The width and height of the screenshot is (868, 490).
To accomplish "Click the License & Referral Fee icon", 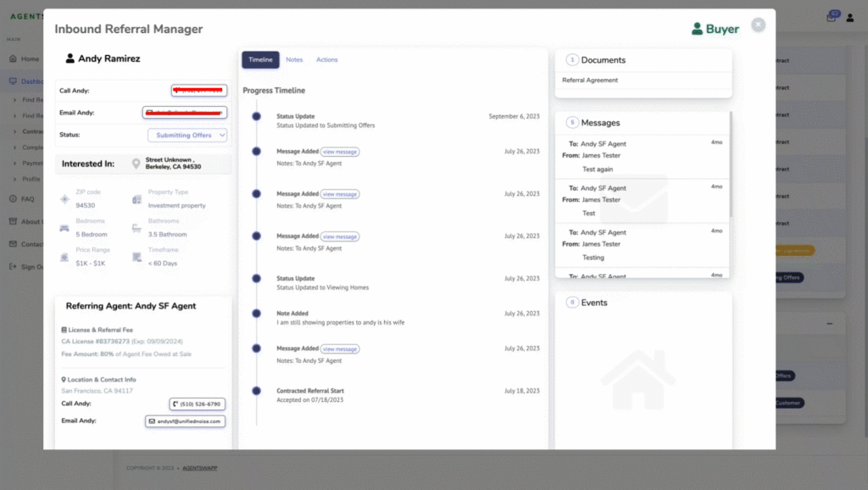I will [64, 330].
